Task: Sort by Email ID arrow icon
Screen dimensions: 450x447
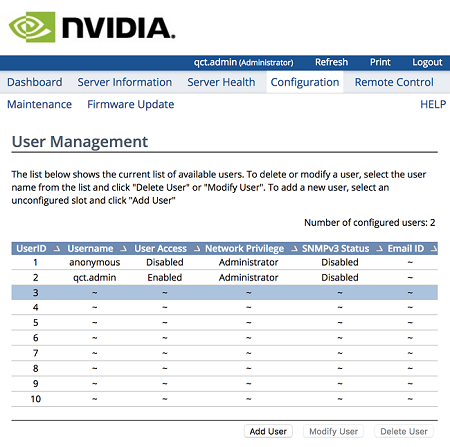Action: point(434,249)
